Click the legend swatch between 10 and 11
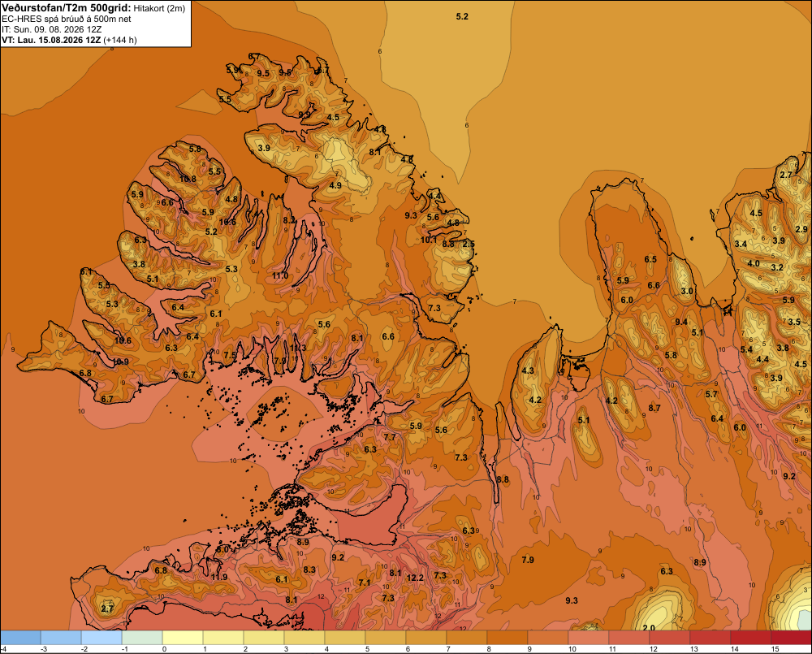Screen dimensions: 812x654 pyautogui.click(x=588, y=638)
